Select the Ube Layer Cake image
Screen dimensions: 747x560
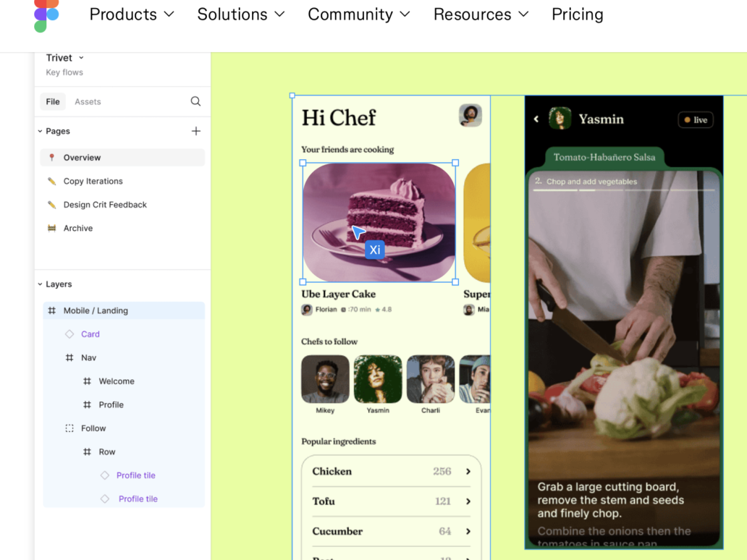(x=379, y=222)
